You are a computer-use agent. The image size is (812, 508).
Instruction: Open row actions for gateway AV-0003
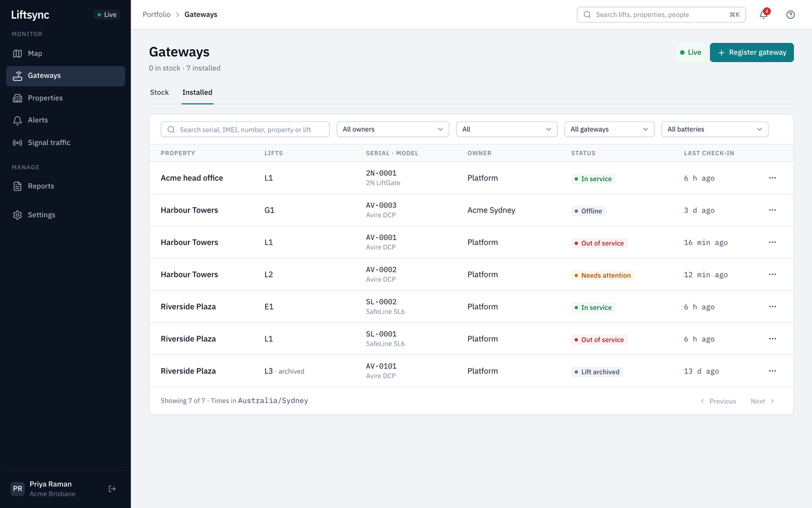(773, 210)
